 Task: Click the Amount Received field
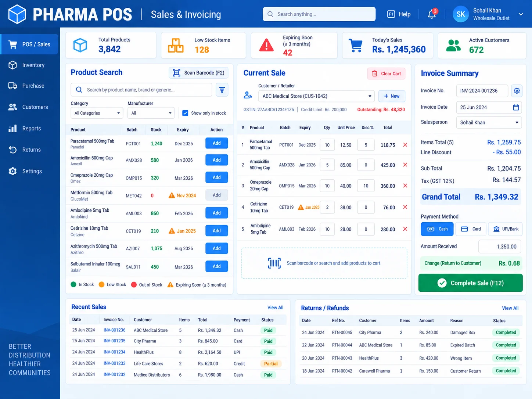point(500,247)
